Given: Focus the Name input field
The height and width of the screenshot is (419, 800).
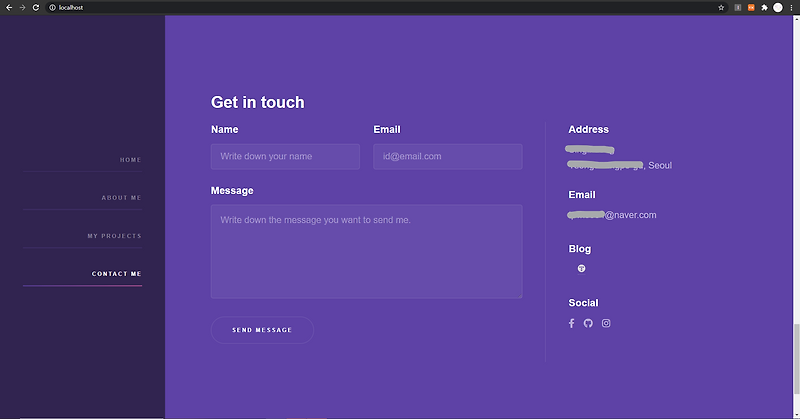Looking at the screenshot, I should point(285,157).
